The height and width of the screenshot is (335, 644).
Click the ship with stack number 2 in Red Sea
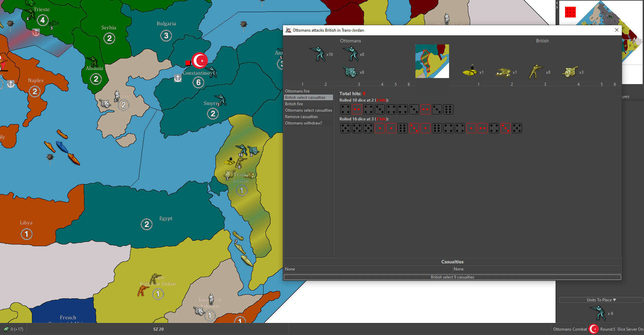tap(238, 236)
